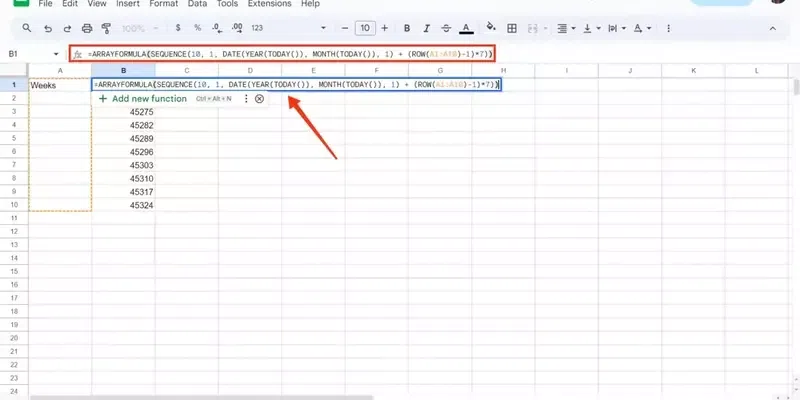Select the cell with value 45317
800x400 pixels.
pyautogui.click(x=123, y=192)
